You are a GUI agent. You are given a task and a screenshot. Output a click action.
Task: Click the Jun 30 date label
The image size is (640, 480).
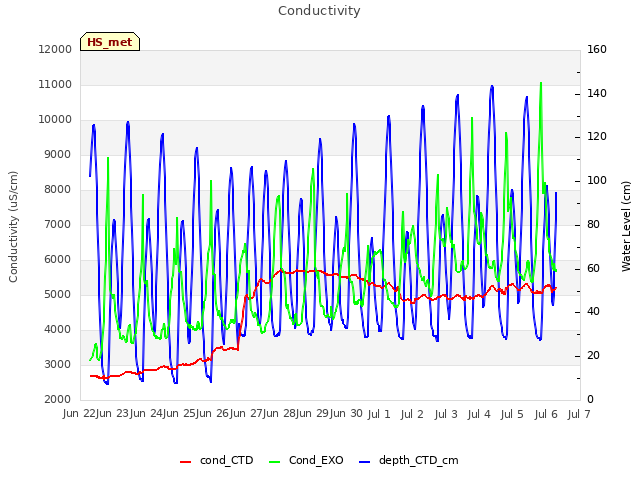tap(347, 414)
